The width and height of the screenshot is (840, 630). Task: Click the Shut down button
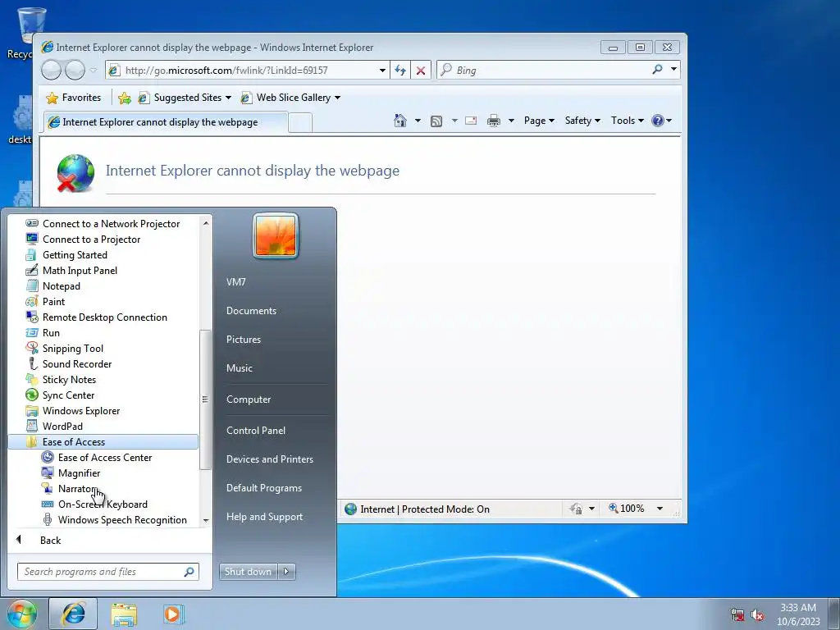coord(249,572)
